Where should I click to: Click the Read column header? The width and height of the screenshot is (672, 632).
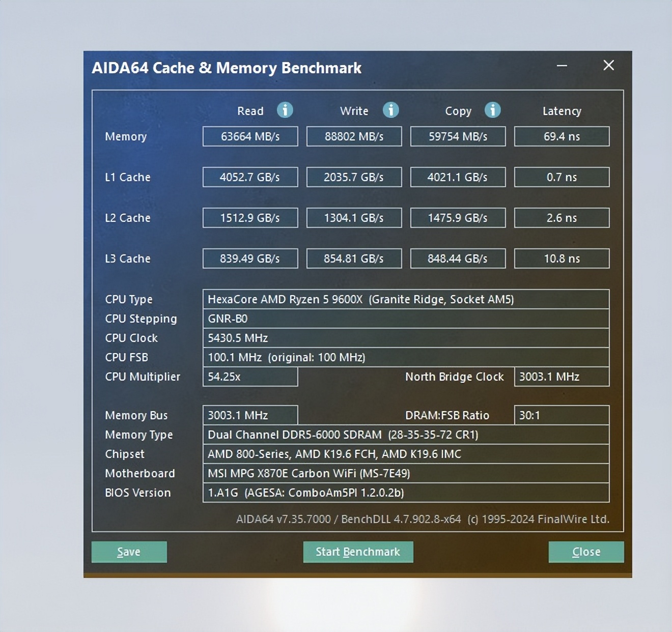[x=250, y=111]
